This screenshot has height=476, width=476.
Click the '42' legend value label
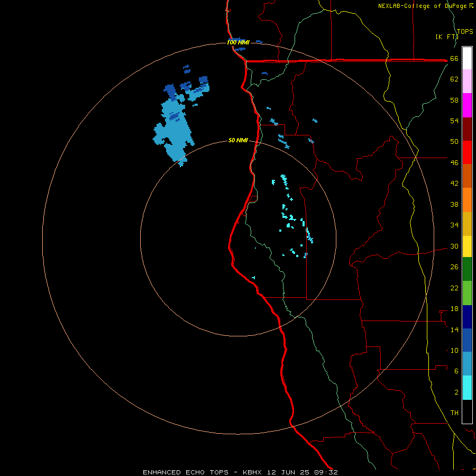click(454, 184)
